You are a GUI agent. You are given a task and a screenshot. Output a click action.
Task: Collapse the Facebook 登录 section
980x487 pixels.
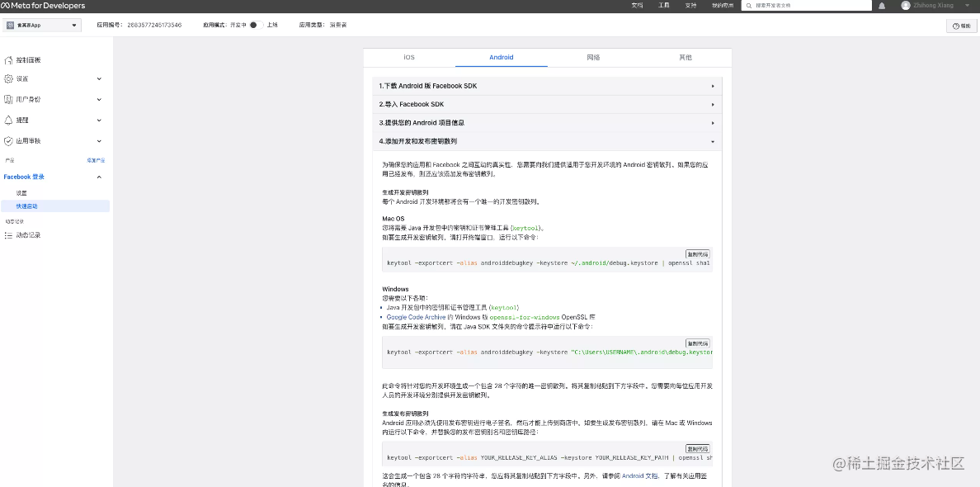click(x=98, y=177)
